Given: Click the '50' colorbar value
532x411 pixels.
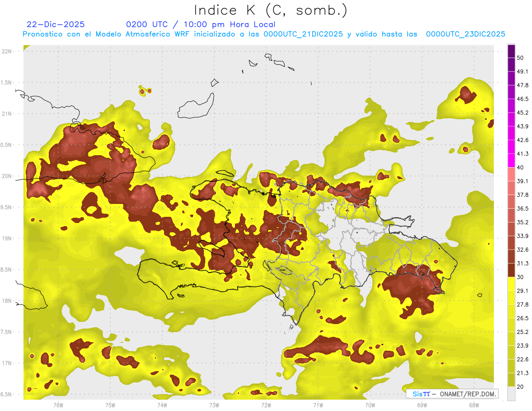Looking at the screenshot, I should pyautogui.click(x=520, y=58).
